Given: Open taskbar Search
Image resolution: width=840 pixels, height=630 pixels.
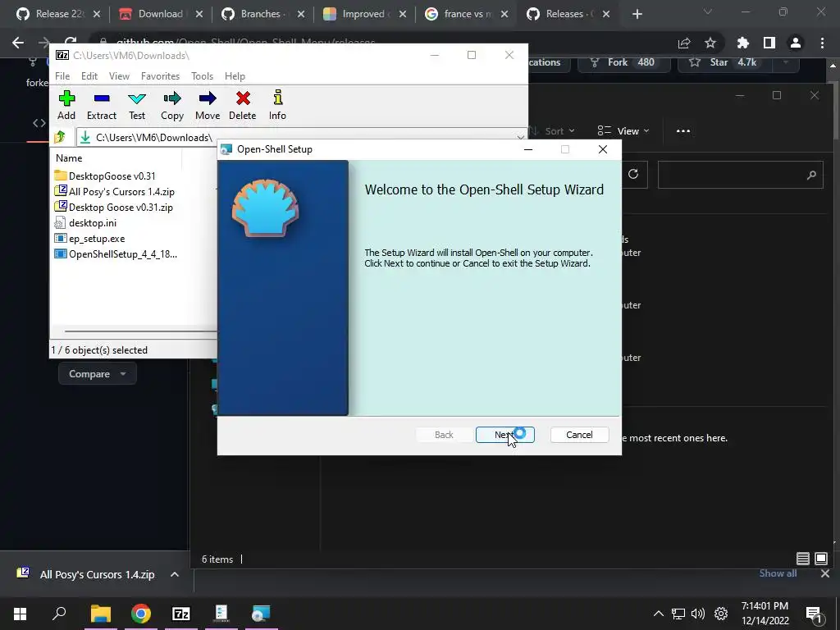Looking at the screenshot, I should coord(59,614).
